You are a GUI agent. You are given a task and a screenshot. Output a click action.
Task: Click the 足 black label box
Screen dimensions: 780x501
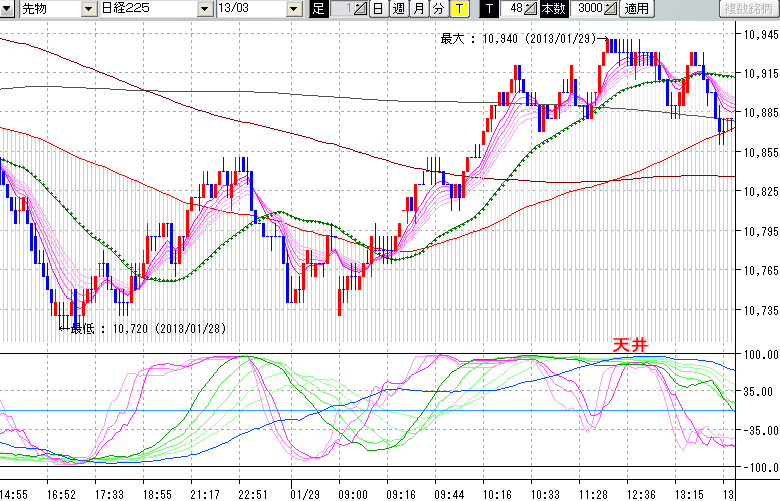point(319,9)
